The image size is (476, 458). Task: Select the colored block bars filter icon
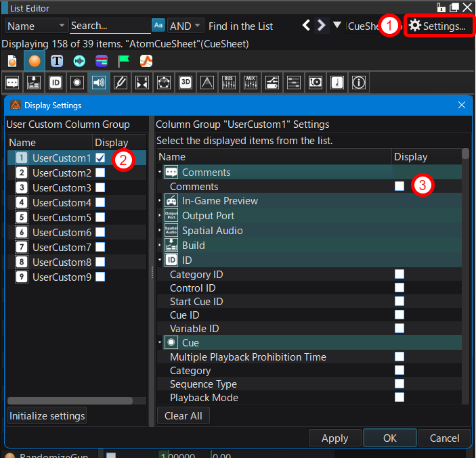coord(102,61)
